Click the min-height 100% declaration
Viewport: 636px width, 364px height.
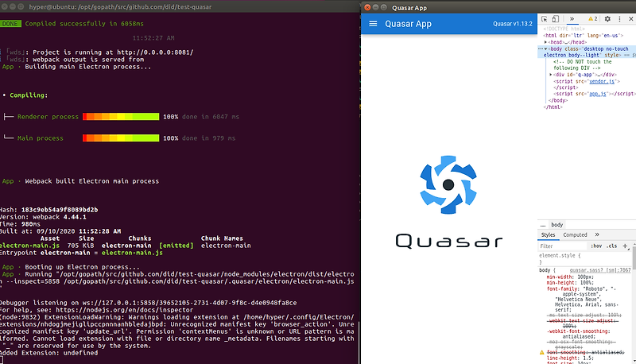(570, 282)
